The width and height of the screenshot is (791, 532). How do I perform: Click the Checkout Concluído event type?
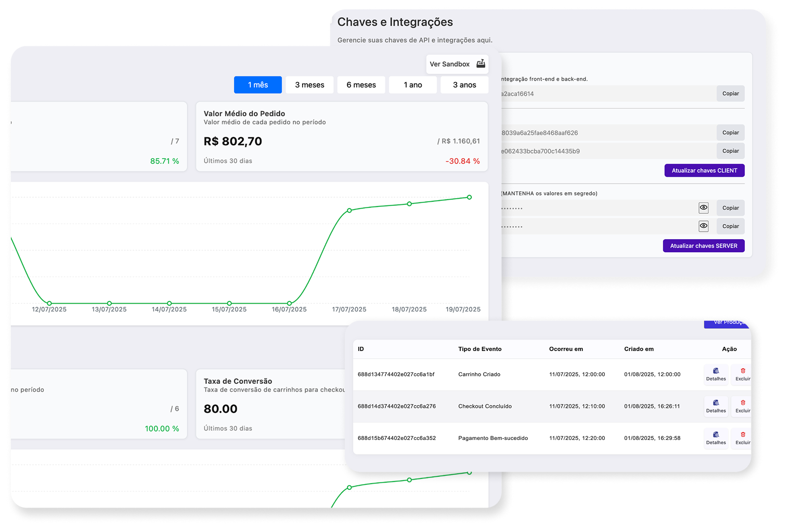[485, 406]
